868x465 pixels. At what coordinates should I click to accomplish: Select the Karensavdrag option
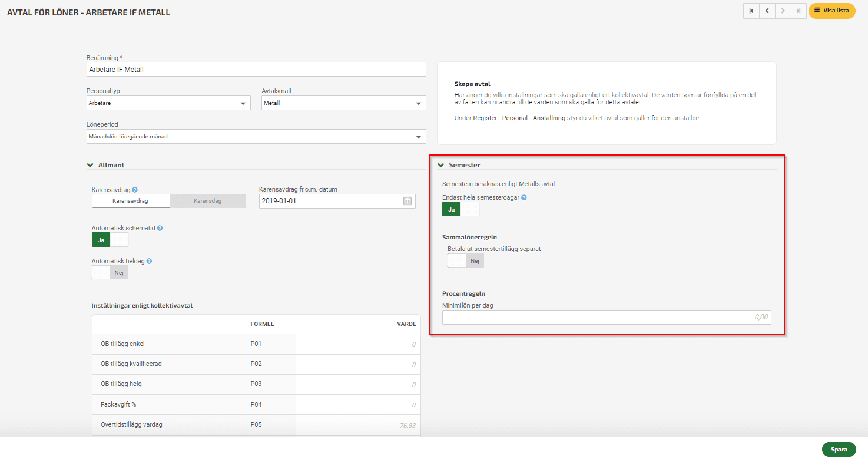click(131, 201)
